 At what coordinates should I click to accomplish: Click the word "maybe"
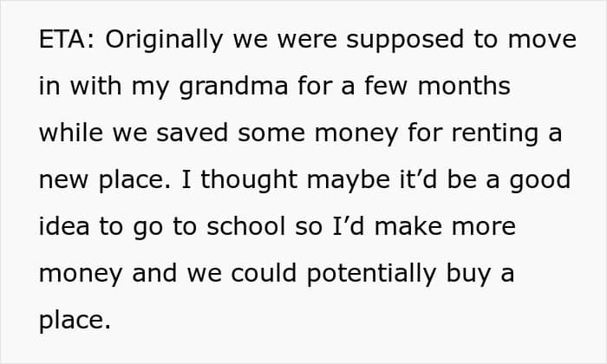pos(348,181)
